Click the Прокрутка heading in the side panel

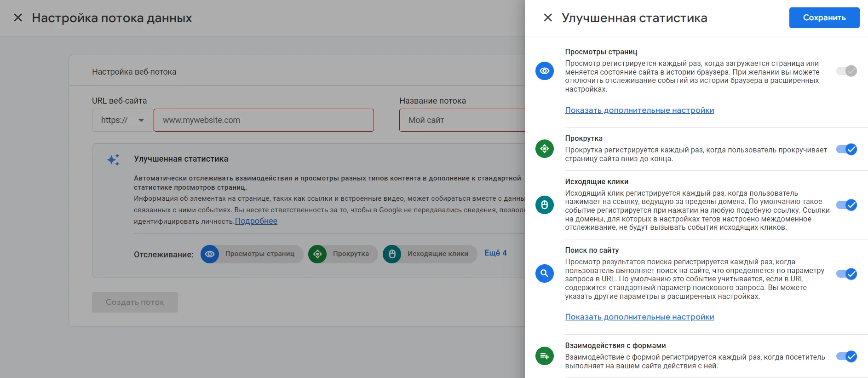coord(584,138)
